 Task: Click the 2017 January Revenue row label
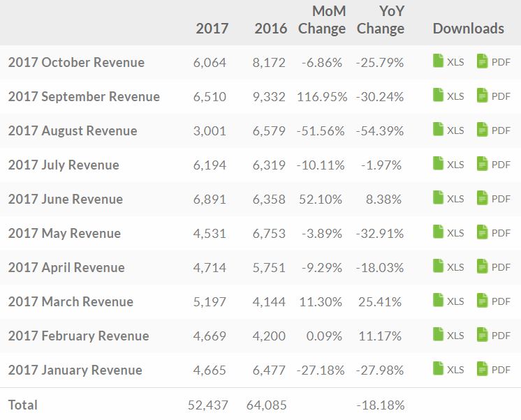pos(75,370)
